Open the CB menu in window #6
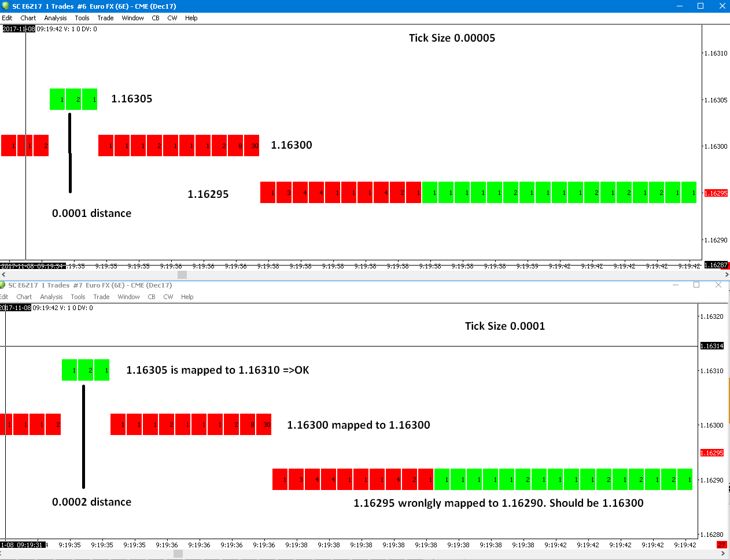Screen dimensions: 730x560 click(156, 18)
